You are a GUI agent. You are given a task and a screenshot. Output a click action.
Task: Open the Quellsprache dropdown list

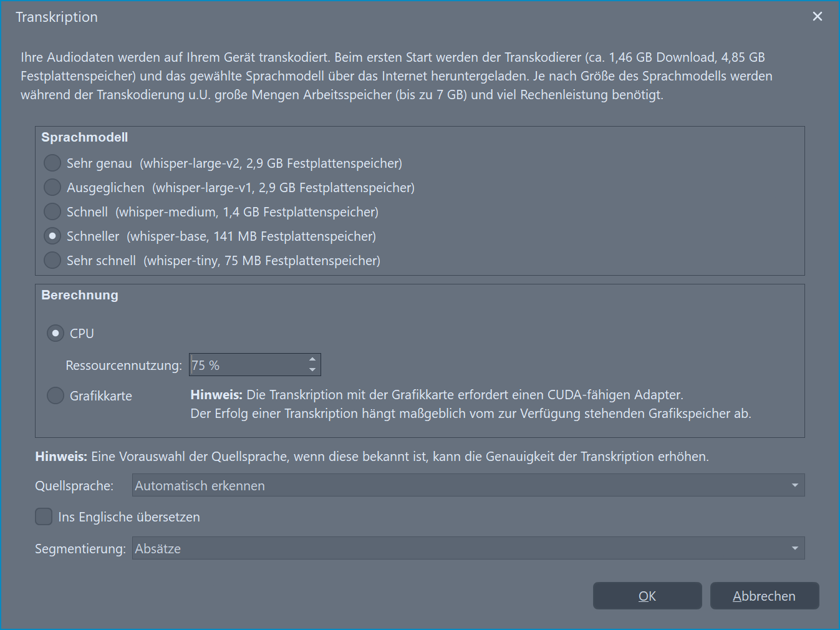[x=461, y=486]
